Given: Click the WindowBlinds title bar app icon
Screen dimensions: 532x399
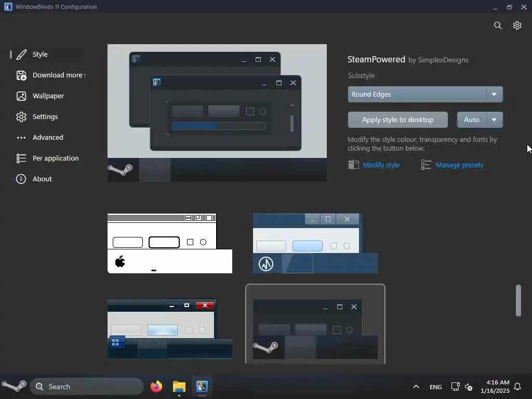Looking at the screenshot, I should (x=8, y=7).
